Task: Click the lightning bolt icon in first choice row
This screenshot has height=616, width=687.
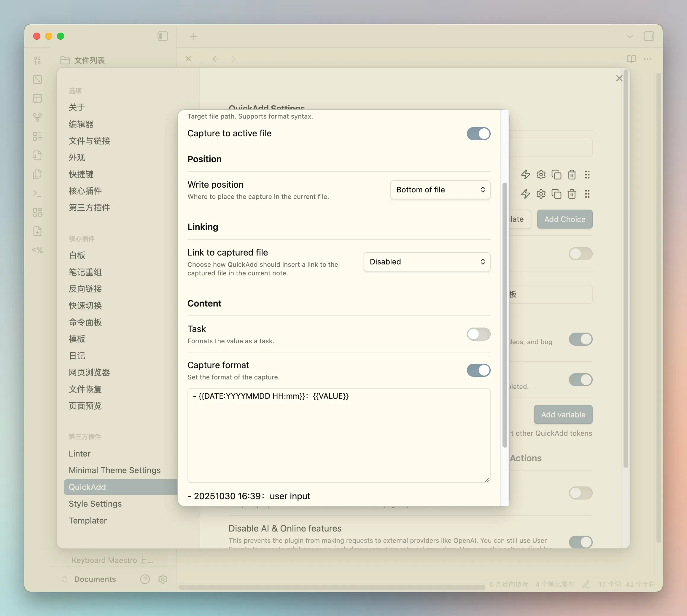Action: tap(525, 175)
